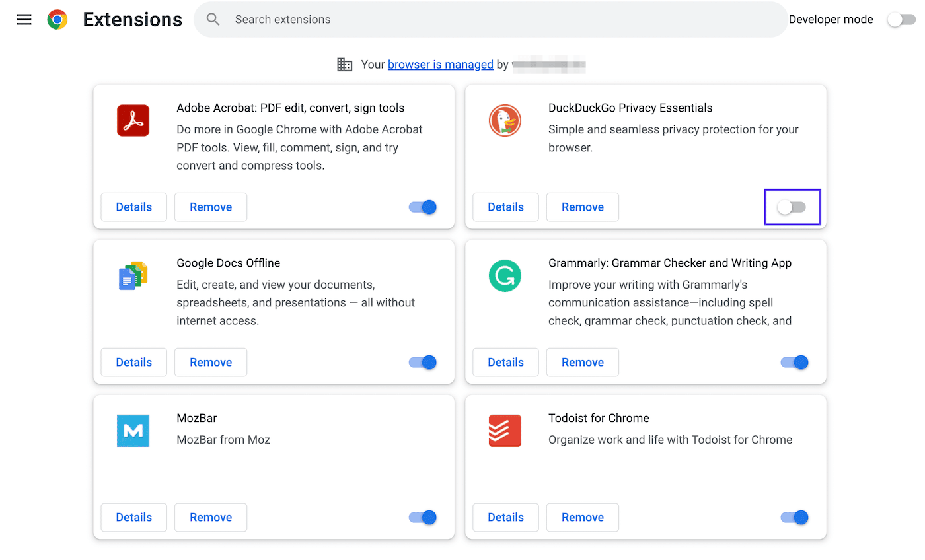Turn off the Todoist for Chrome extension
The height and width of the screenshot is (560, 925).
[x=794, y=517]
